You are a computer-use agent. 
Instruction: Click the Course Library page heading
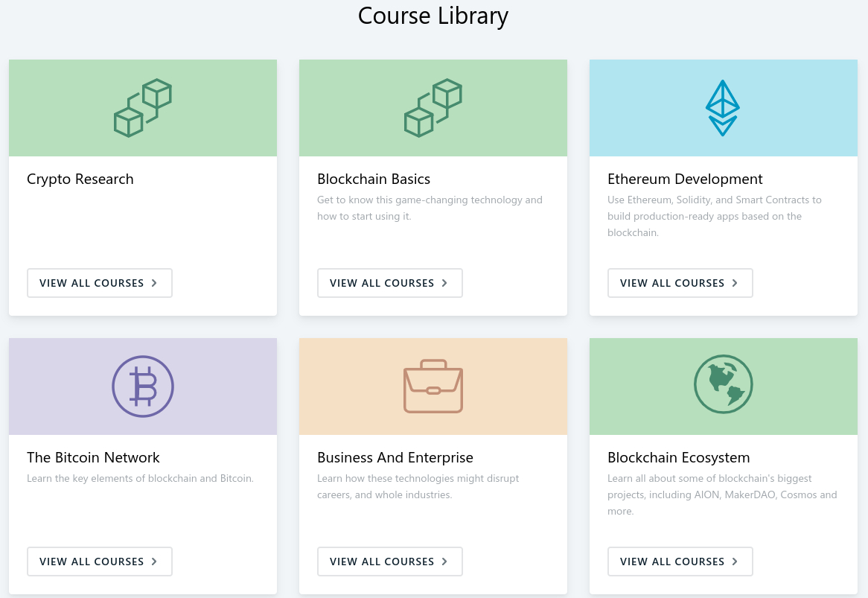point(433,16)
